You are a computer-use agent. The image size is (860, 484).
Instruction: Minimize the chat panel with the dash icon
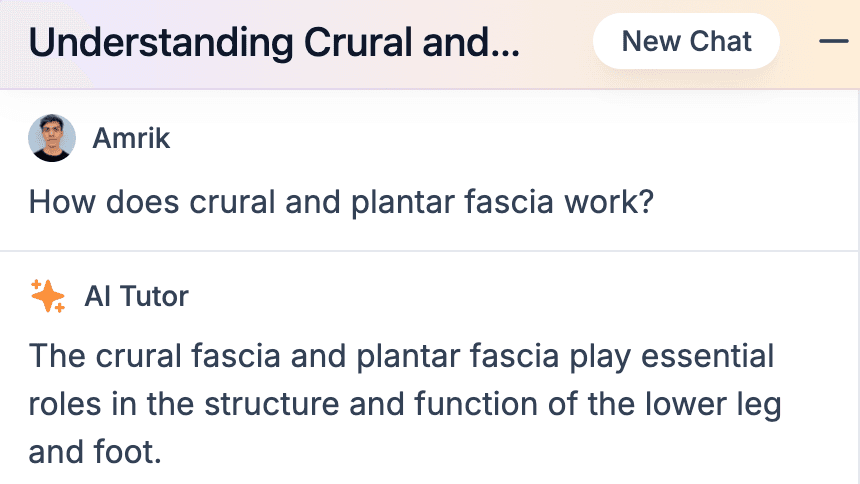[x=834, y=41]
